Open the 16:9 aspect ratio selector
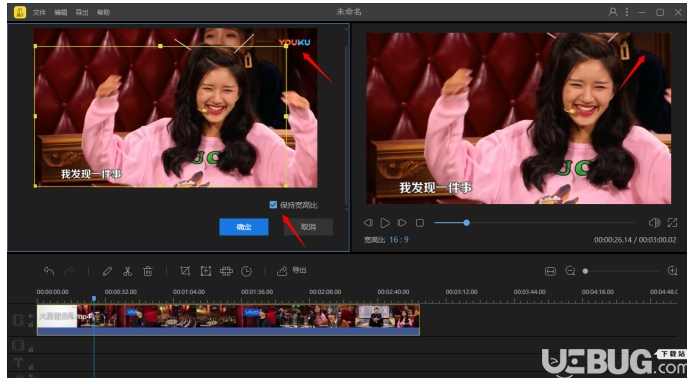Screen dimensions: 691x383 tap(399, 239)
